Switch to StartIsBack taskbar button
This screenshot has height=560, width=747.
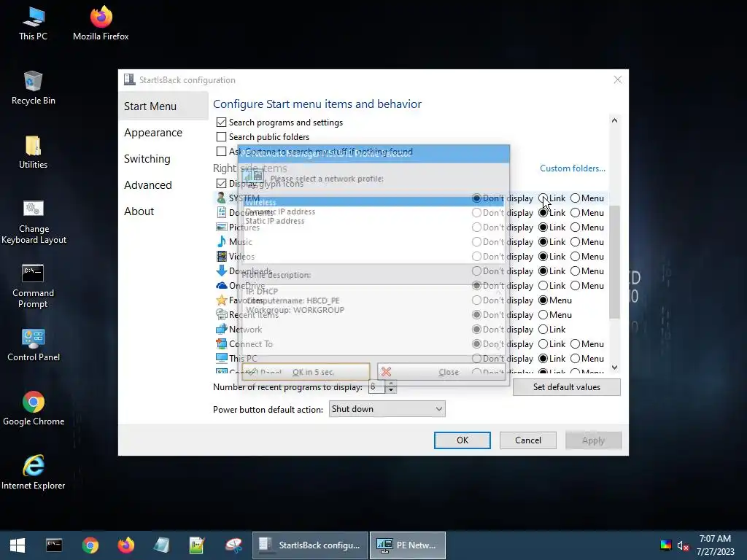pyautogui.click(x=309, y=545)
